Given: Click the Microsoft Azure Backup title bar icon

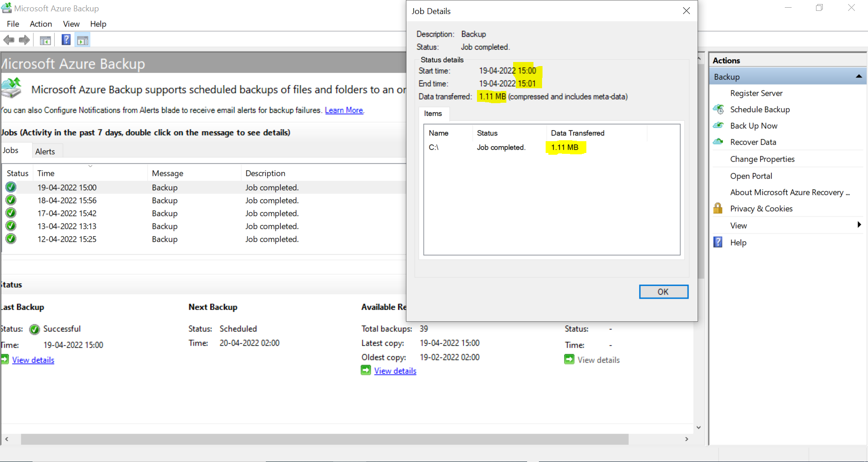Looking at the screenshot, I should point(6,8).
